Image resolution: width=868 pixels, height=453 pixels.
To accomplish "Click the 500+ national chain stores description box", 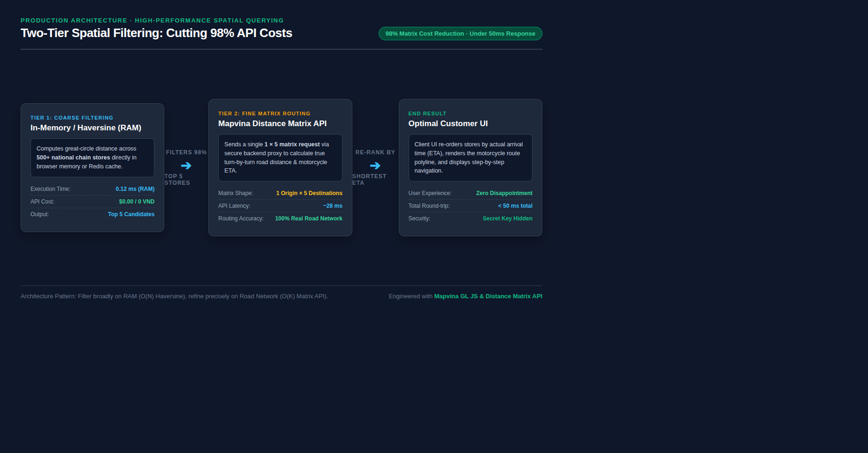I will pos(92,158).
